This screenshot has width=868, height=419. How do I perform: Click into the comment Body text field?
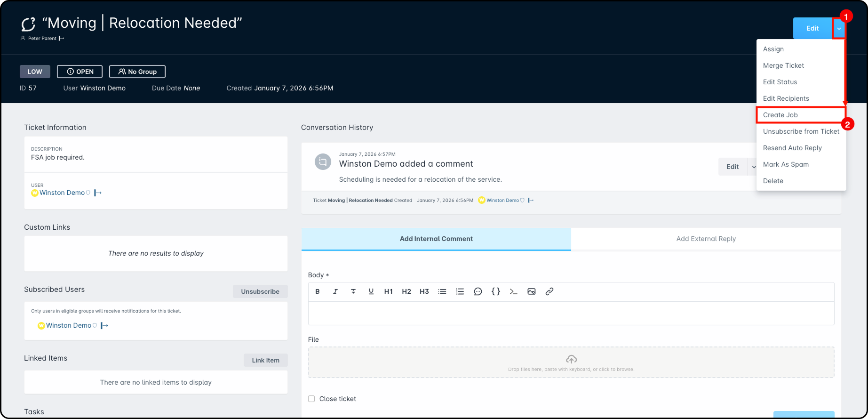(571, 313)
